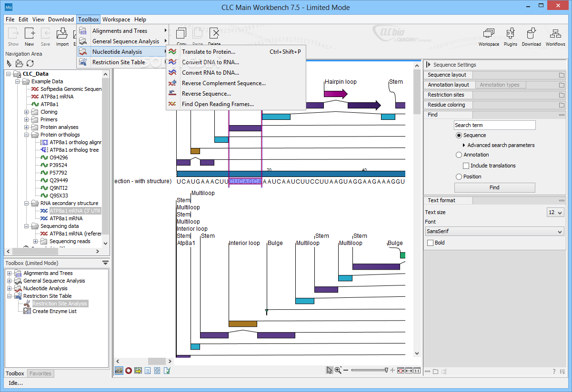Switch to the Favorites tab
The width and height of the screenshot is (572, 392).
pos(40,373)
